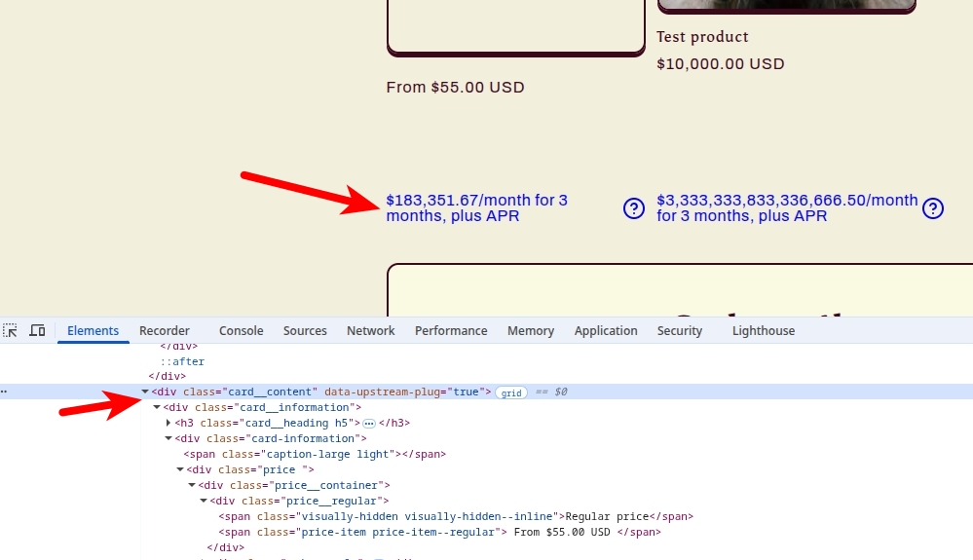Switch to the Elements tab
This screenshot has height=560, width=973.
pyautogui.click(x=94, y=330)
